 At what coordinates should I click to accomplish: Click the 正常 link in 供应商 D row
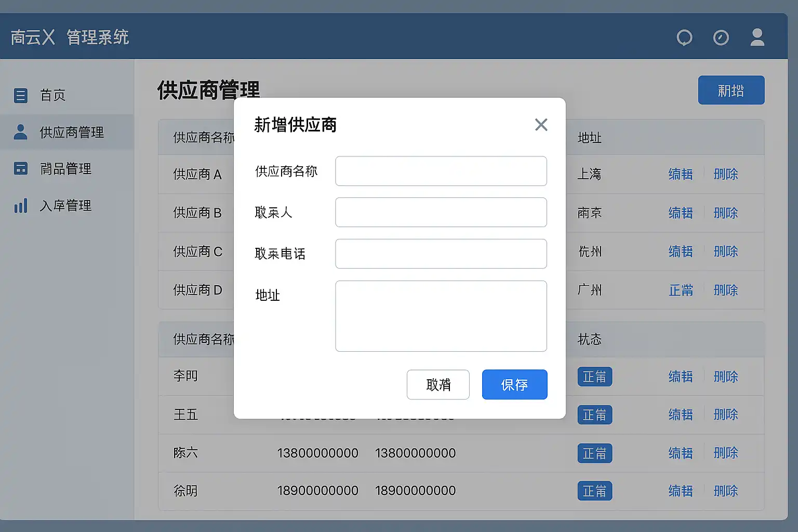[681, 290]
